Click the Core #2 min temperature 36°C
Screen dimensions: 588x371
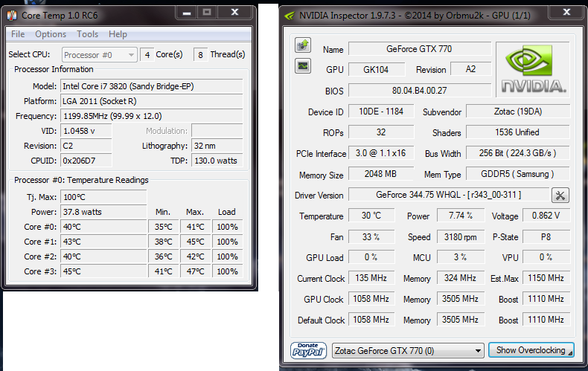164,257
